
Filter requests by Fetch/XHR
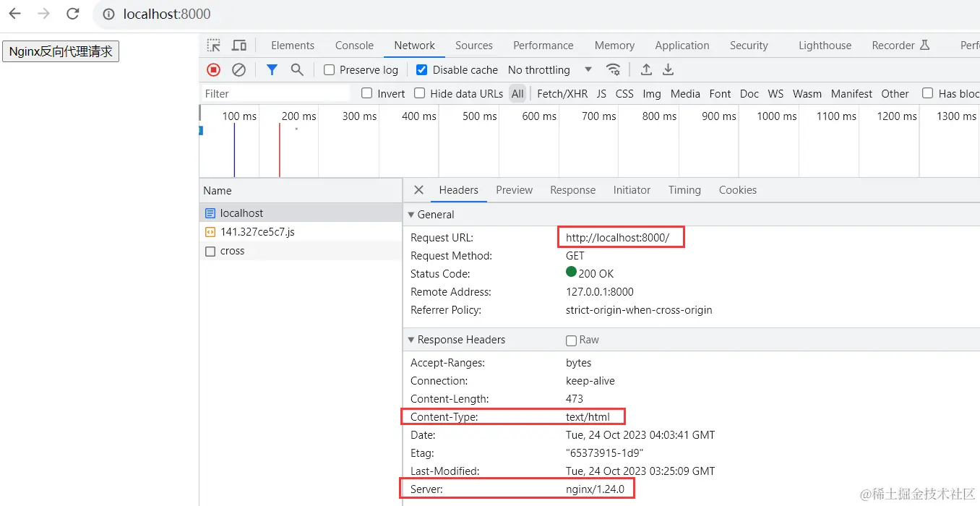coord(562,93)
